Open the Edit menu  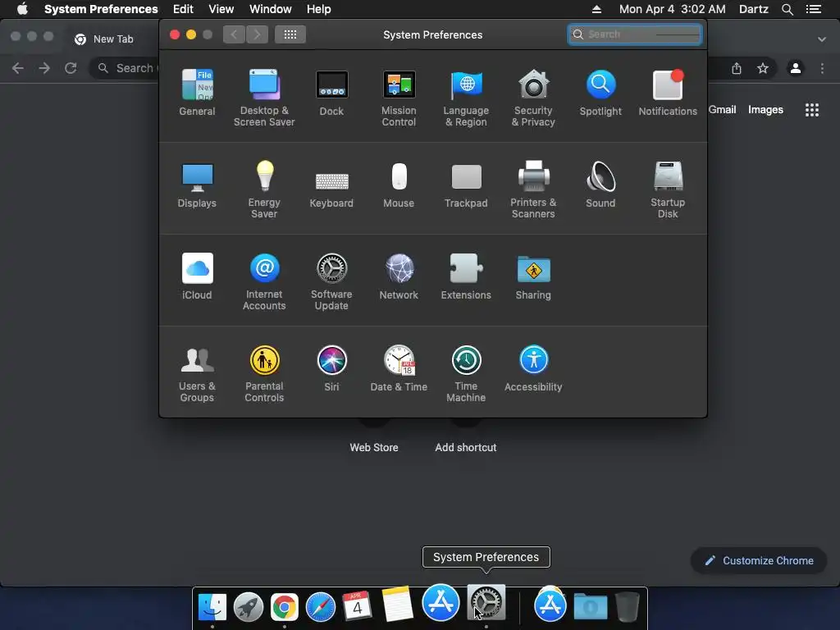(183, 9)
